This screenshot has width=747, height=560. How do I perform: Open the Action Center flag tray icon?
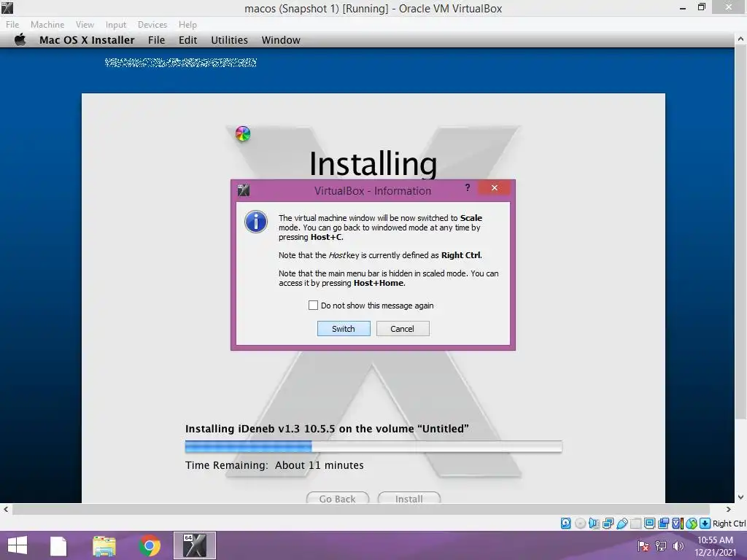click(x=643, y=545)
